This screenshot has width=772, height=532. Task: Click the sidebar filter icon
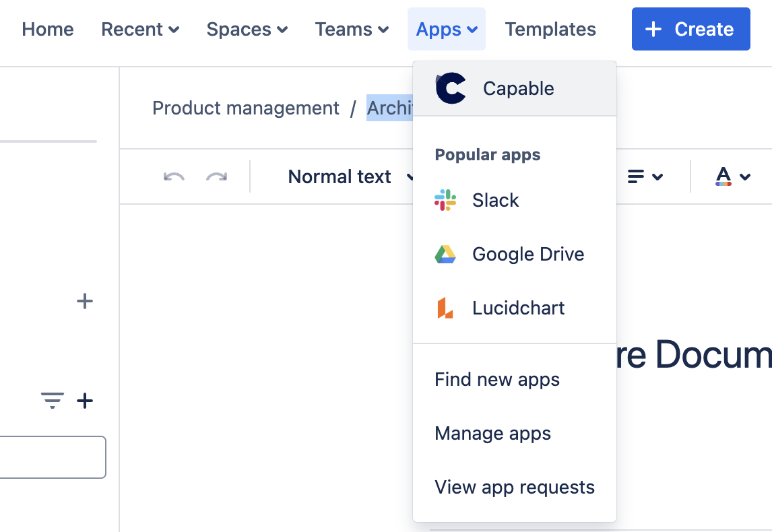pos(53,401)
